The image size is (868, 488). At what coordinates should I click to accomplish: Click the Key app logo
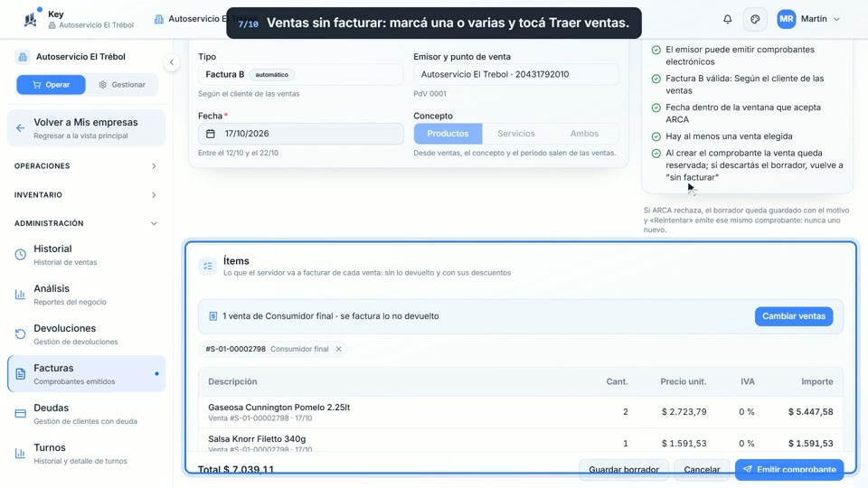pos(31,19)
